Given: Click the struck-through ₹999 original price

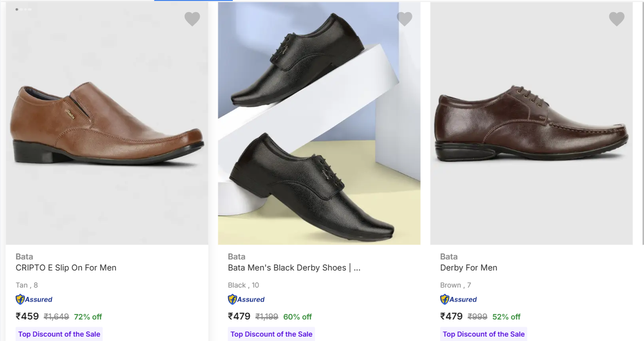Looking at the screenshot, I should 477,317.
